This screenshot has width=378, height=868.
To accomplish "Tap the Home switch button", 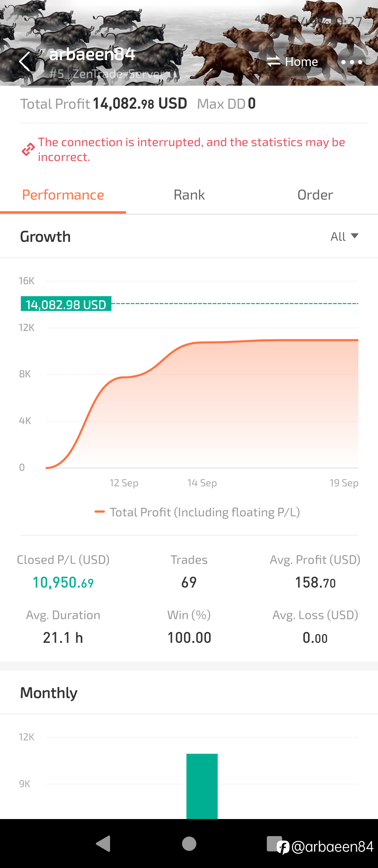I will coord(292,62).
